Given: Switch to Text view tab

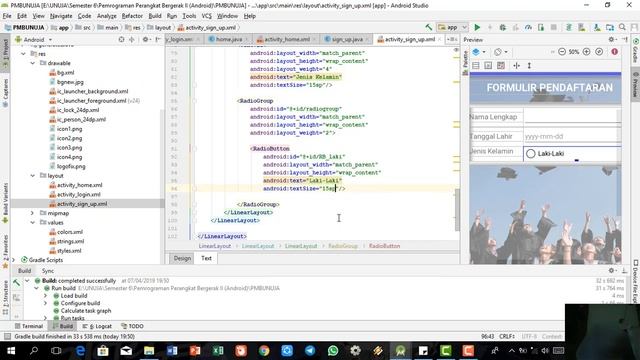Looking at the screenshot, I should point(206,258).
